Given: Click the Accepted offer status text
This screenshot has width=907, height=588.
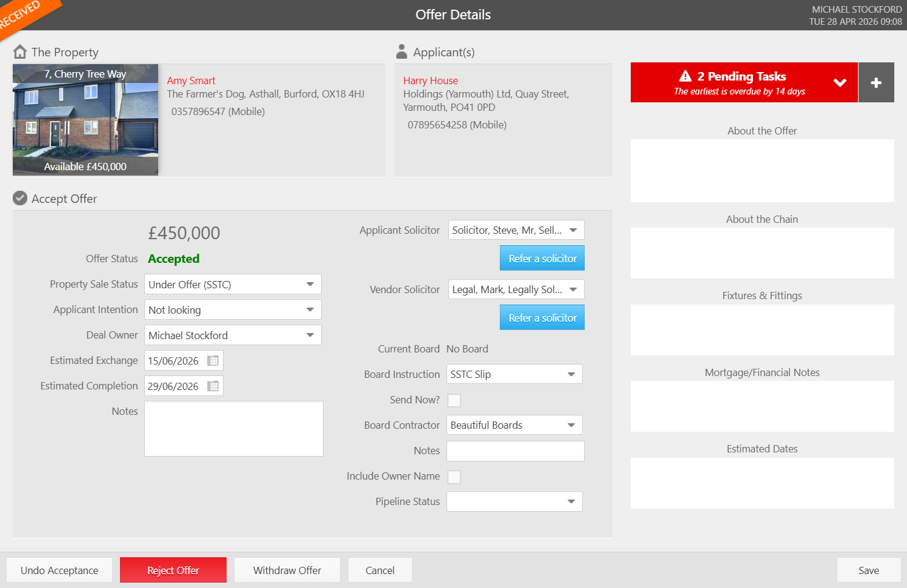Looking at the screenshot, I should pos(174,259).
